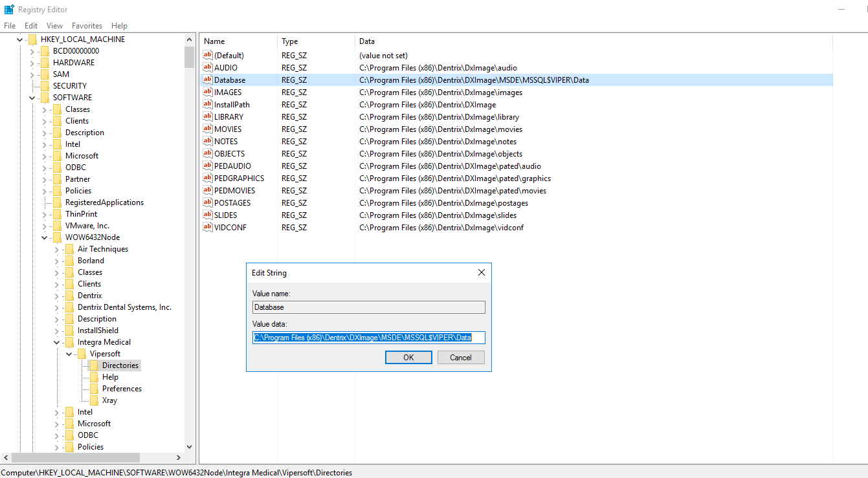Select the Directories key in the tree
868x478 pixels.
click(x=122, y=365)
